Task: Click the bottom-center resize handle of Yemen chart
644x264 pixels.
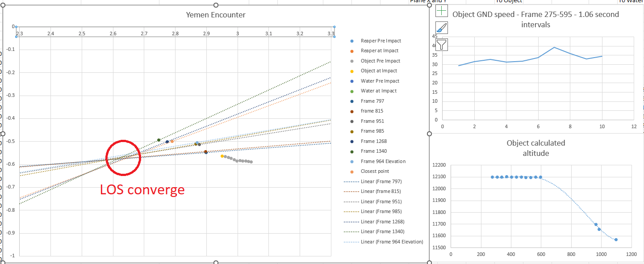Action: pyautogui.click(x=216, y=262)
